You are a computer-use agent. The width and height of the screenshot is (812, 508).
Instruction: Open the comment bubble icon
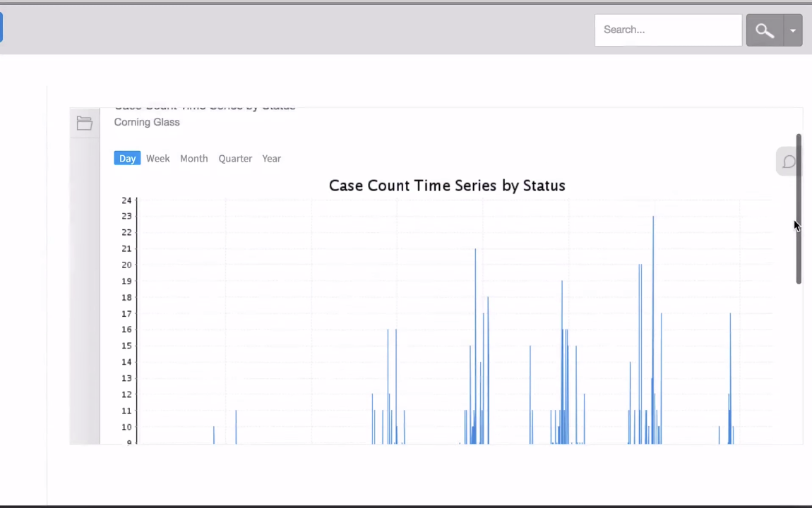point(788,162)
